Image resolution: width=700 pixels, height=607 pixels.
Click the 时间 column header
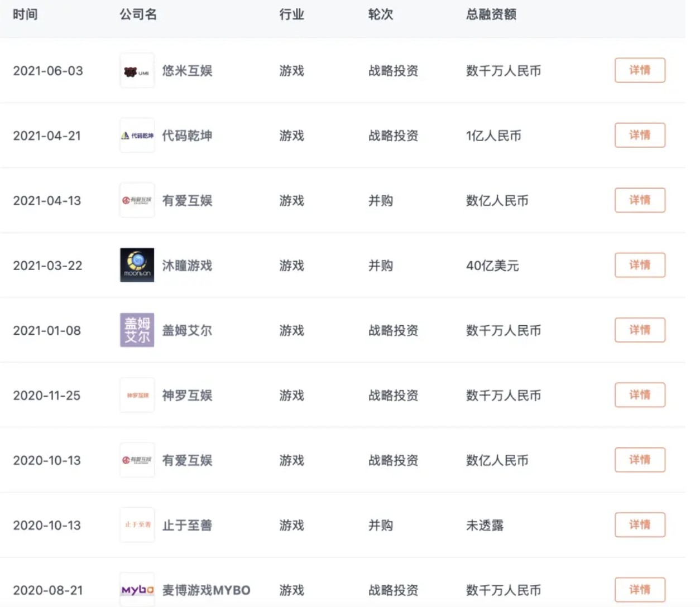25,15
